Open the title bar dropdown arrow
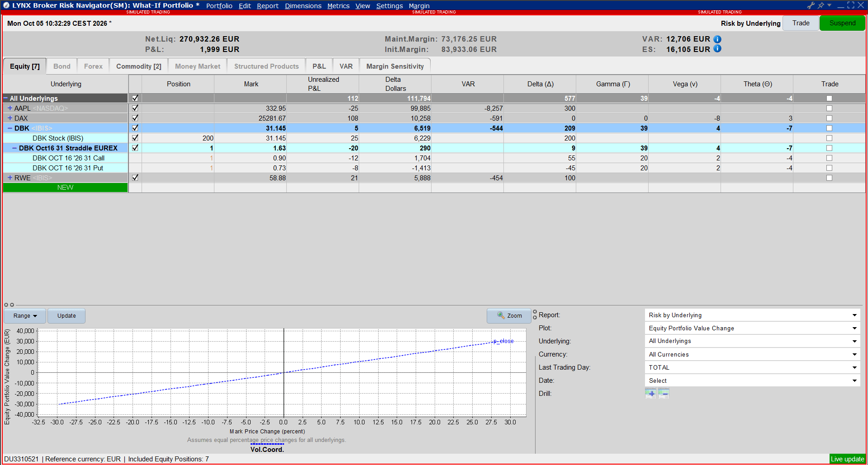Screen dimensions: 868x465 pos(829,5)
